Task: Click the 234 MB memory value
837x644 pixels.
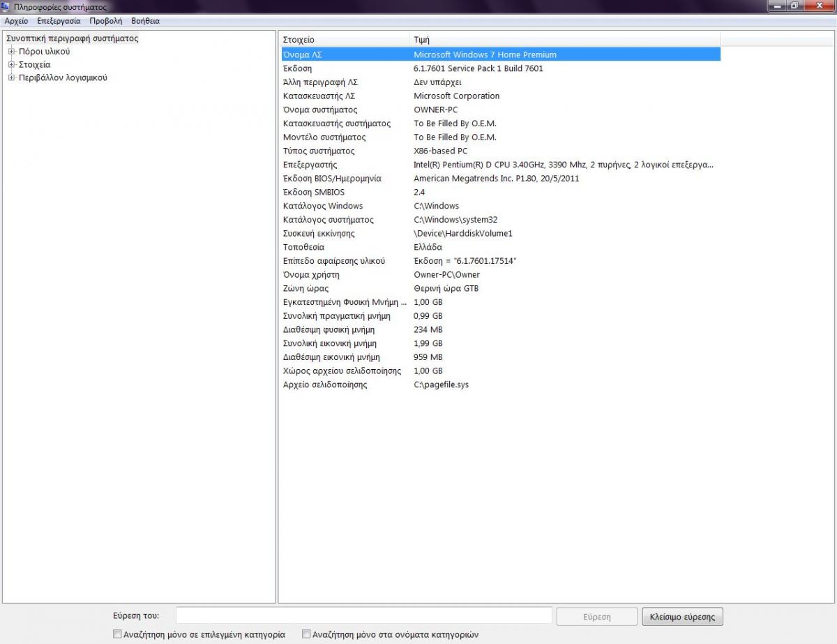Action: click(x=428, y=329)
